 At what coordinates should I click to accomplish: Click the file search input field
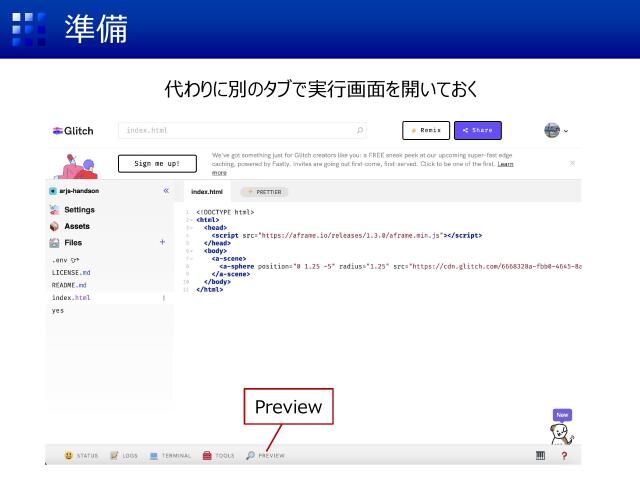pyautogui.click(x=240, y=130)
